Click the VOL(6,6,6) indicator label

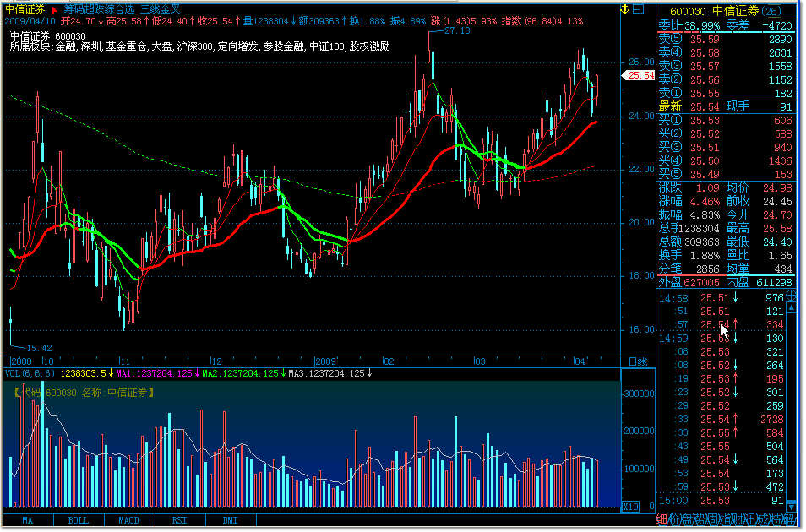[30, 374]
